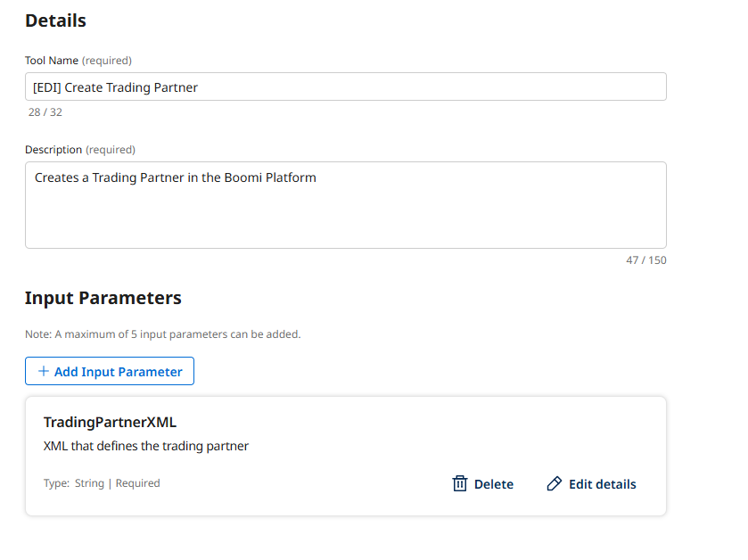Select the TradingPartnerXML parameter title
748x560 pixels.
point(110,422)
